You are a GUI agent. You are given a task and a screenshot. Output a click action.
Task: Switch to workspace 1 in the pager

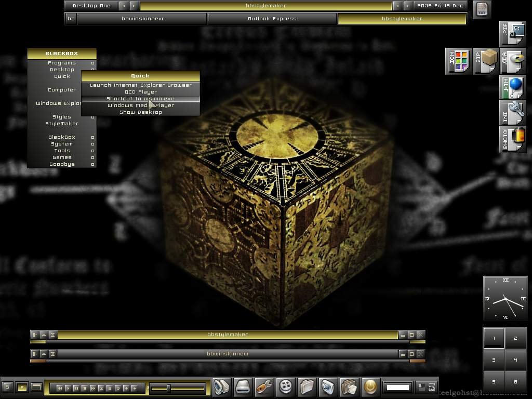[x=494, y=338]
